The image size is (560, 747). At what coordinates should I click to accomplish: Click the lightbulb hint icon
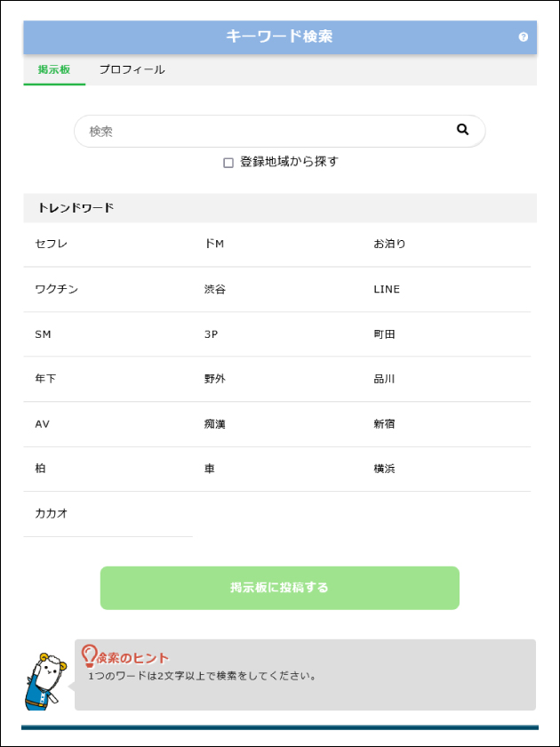point(89,655)
